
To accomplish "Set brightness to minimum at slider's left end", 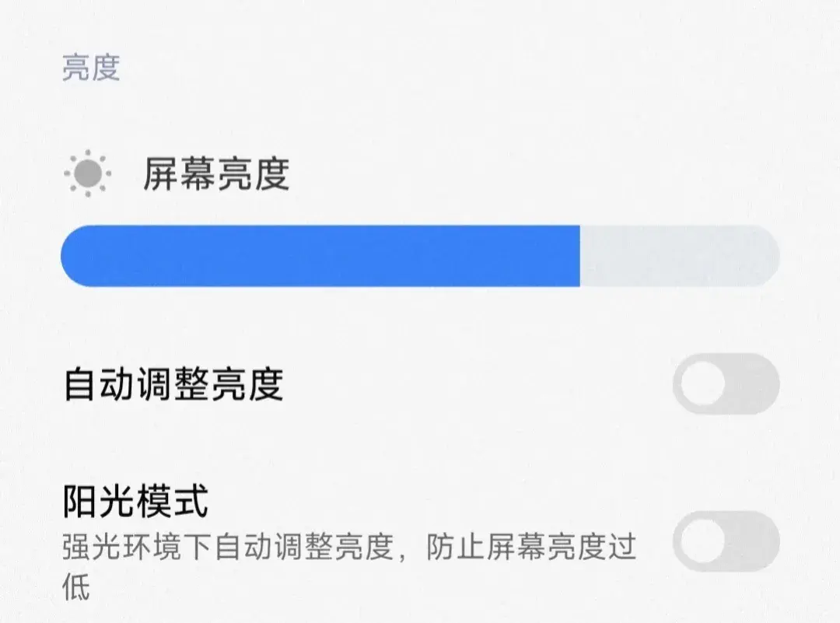I will (68, 256).
